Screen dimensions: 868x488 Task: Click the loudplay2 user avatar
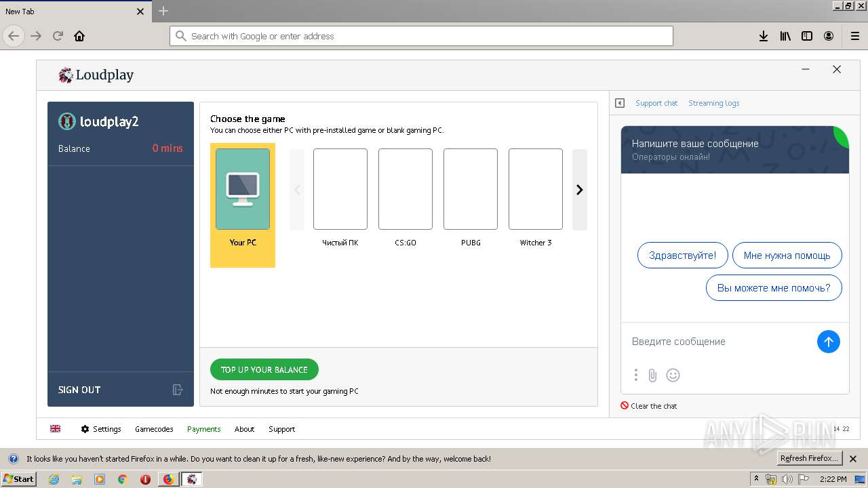(x=66, y=121)
